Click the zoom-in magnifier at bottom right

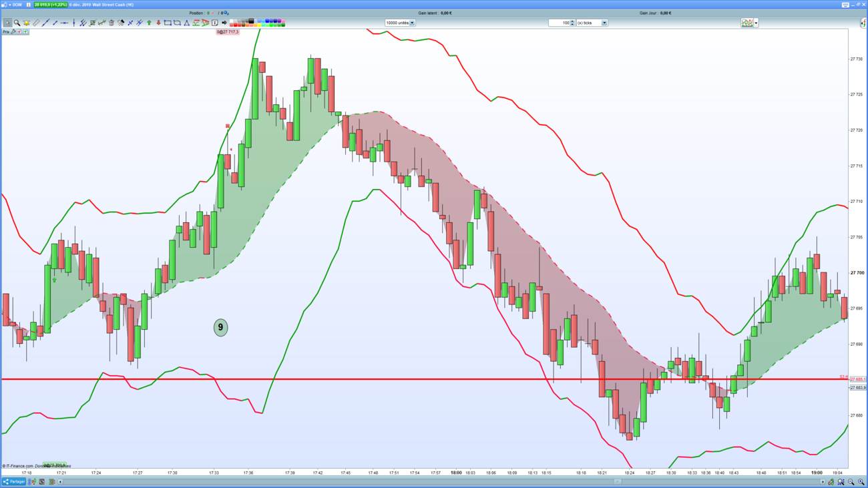pyautogui.click(x=861, y=481)
